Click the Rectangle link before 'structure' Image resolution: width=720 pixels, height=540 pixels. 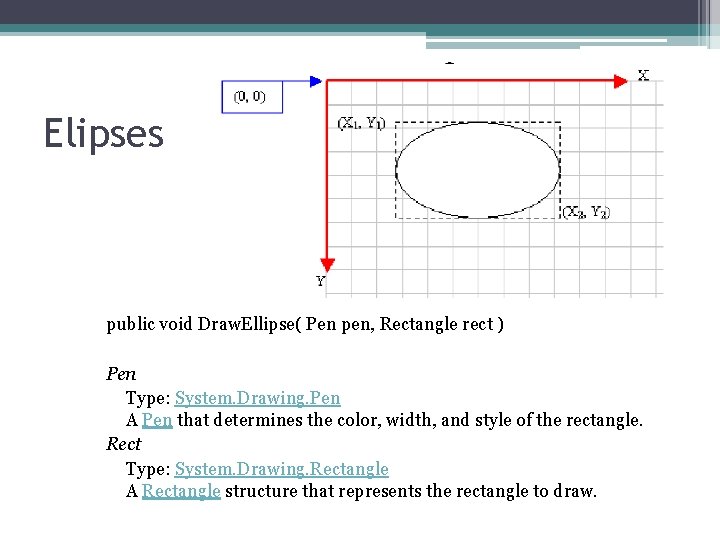click(181, 491)
